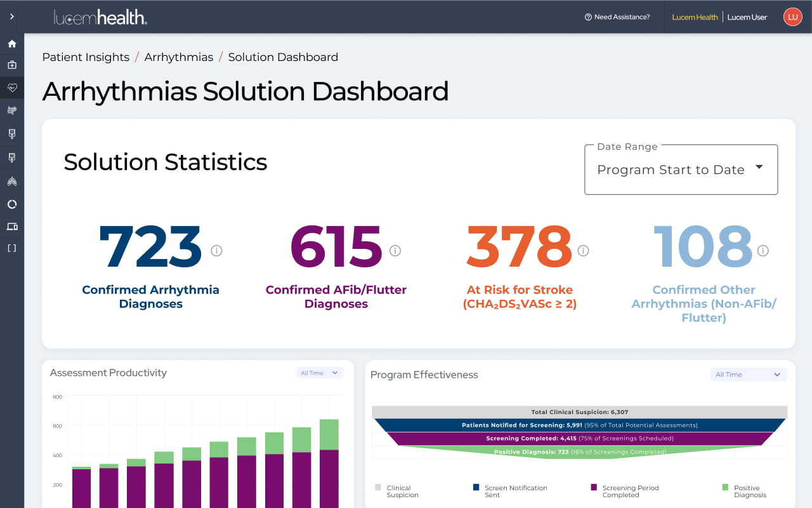Click info icon beside 108 Other Arrhythmias
Screen dimensions: 812x508
click(x=763, y=251)
